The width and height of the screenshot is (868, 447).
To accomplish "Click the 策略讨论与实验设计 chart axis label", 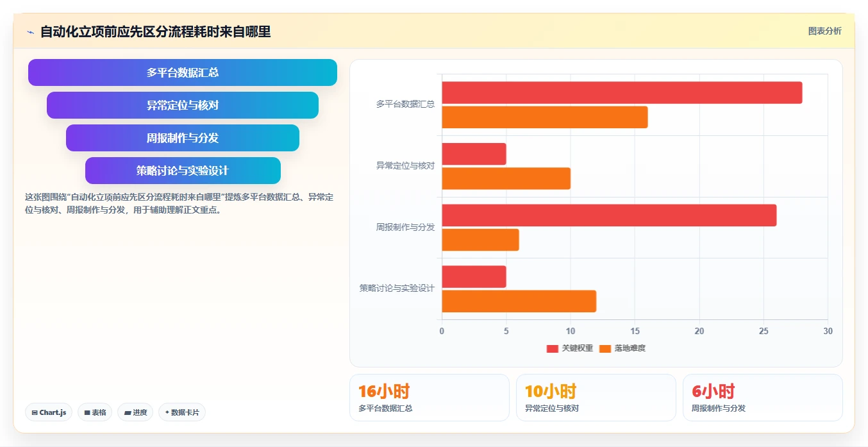I will (x=397, y=289).
